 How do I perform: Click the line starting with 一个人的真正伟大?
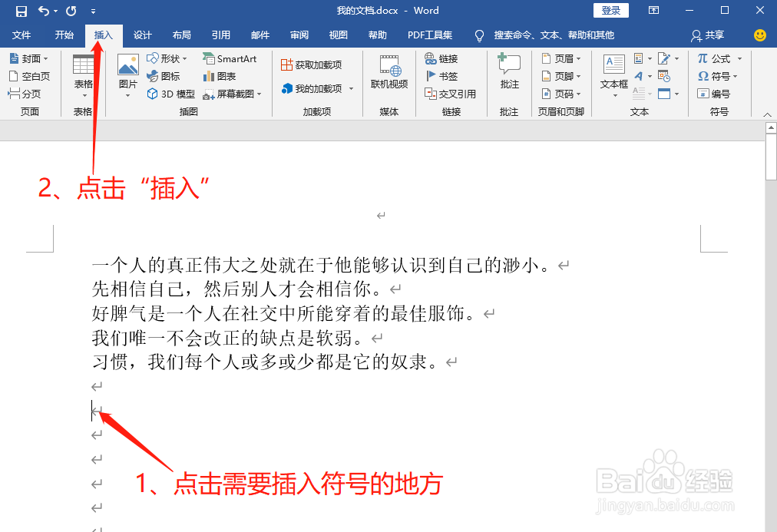(x=321, y=265)
